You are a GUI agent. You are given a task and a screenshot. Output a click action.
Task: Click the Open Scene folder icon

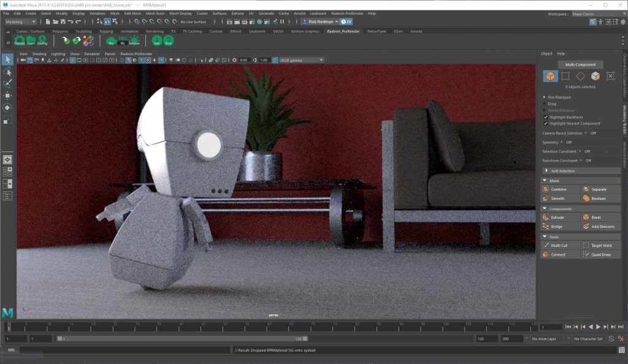point(55,21)
